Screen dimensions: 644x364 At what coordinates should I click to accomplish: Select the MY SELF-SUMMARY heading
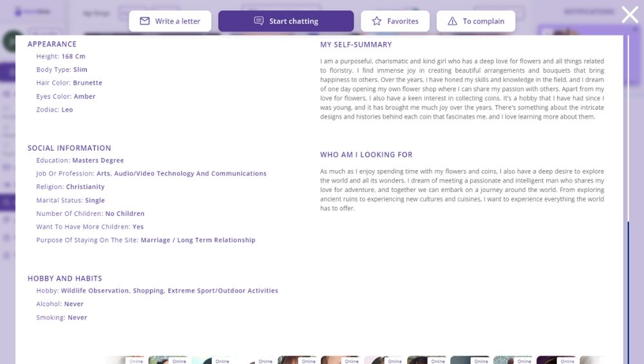click(x=356, y=44)
